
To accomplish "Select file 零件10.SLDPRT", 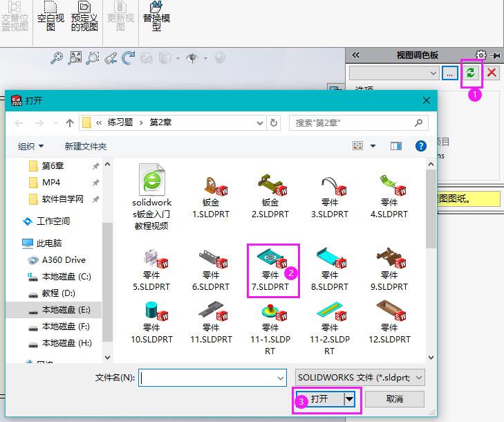I will pyautogui.click(x=151, y=322).
